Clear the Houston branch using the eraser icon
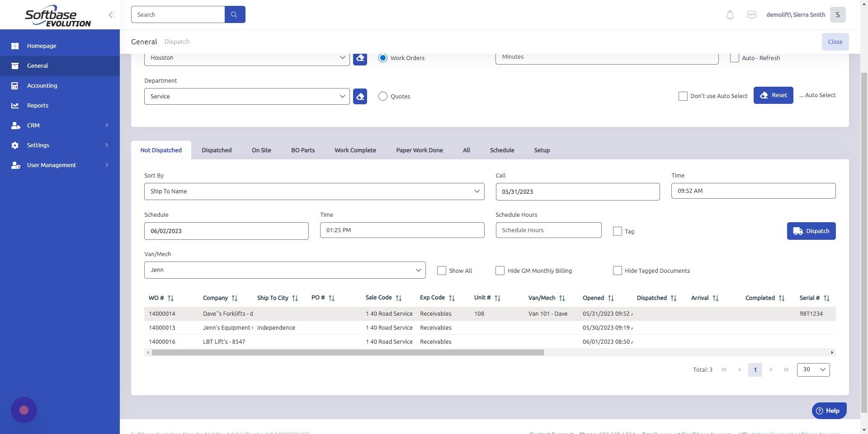The height and width of the screenshot is (434, 868). pos(359,58)
